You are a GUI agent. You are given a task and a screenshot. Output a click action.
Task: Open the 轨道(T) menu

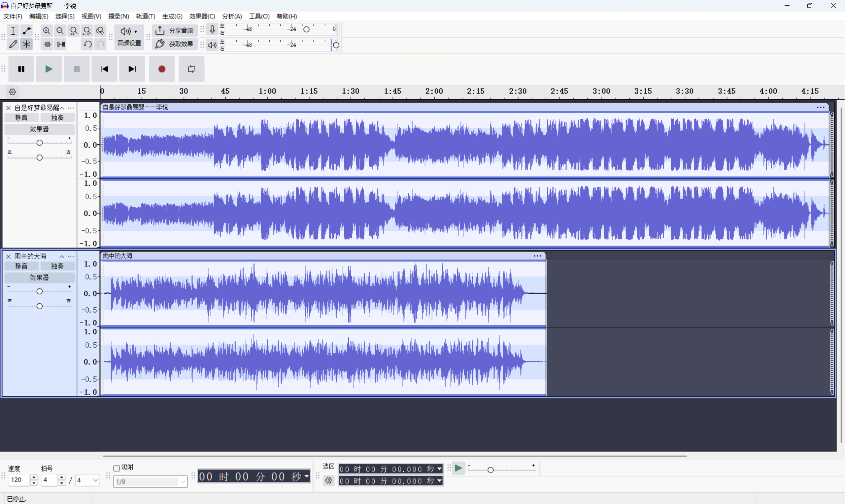145,16
